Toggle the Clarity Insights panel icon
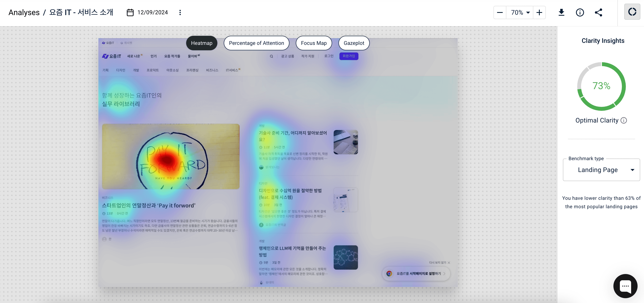 [632, 12]
